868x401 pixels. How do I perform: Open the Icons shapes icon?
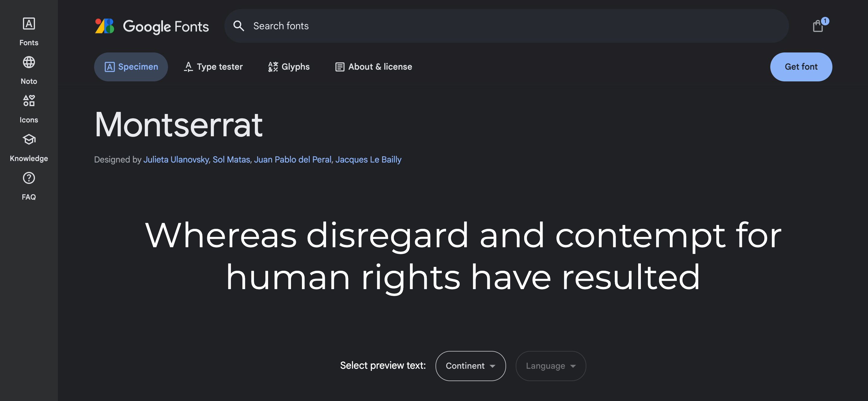click(x=29, y=101)
